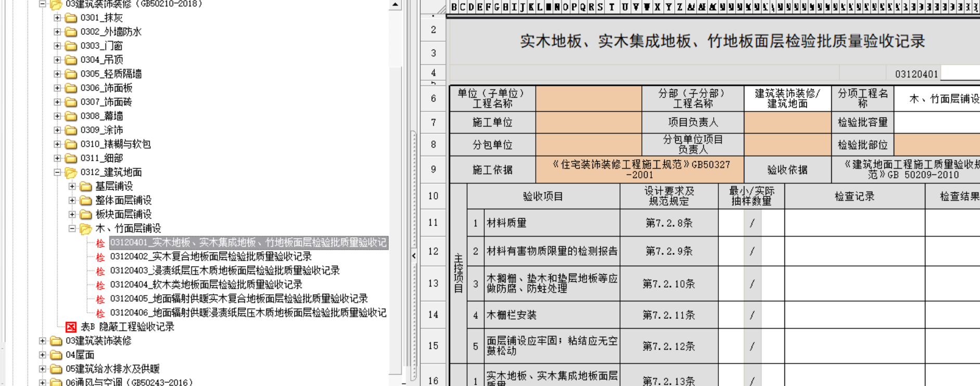The height and width of the screenshot is (386, 980).
Task: Click the sheet title 实木地板…质量验收记录
Action: 723,42
